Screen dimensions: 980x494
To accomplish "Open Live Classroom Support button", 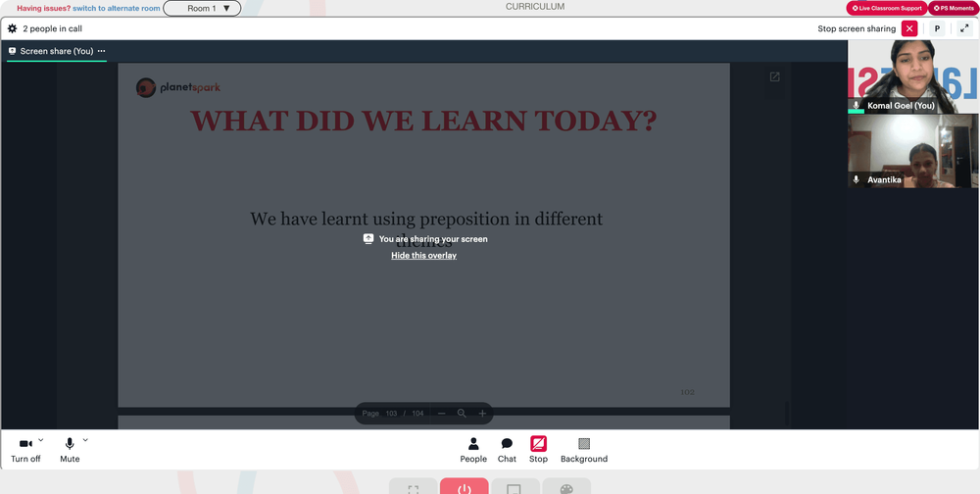I will (x=886, y=8).
